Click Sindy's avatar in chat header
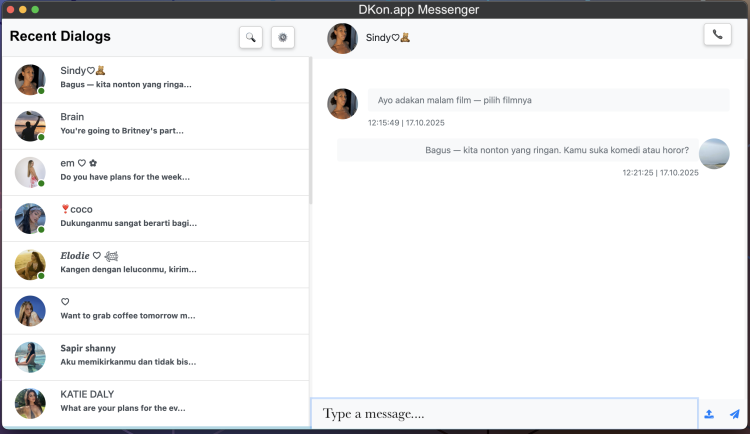 [342, 38]
